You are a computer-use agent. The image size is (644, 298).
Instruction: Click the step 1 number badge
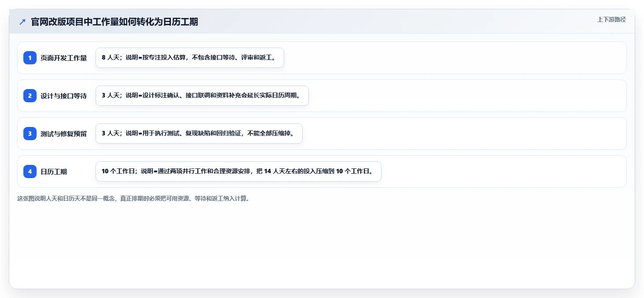(x=30, y=58)
